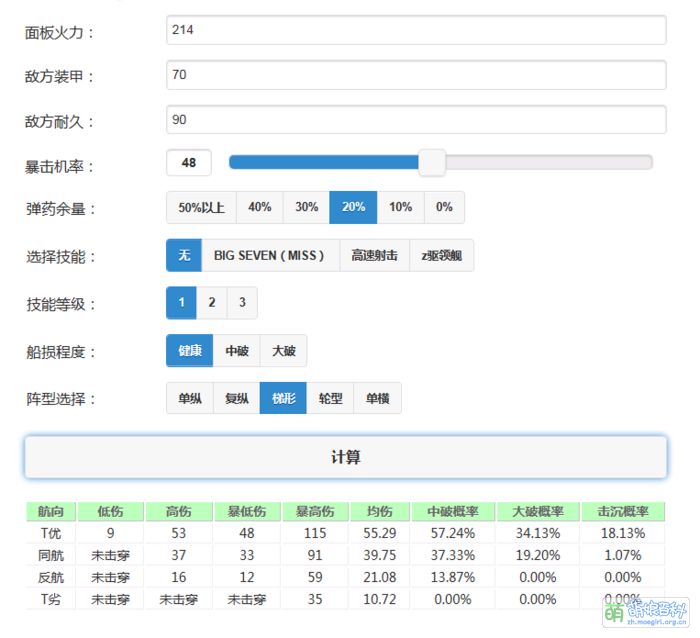700x638 pixels.
Task: Choose the 单纵 formation
Action: (x=189, y=398)
